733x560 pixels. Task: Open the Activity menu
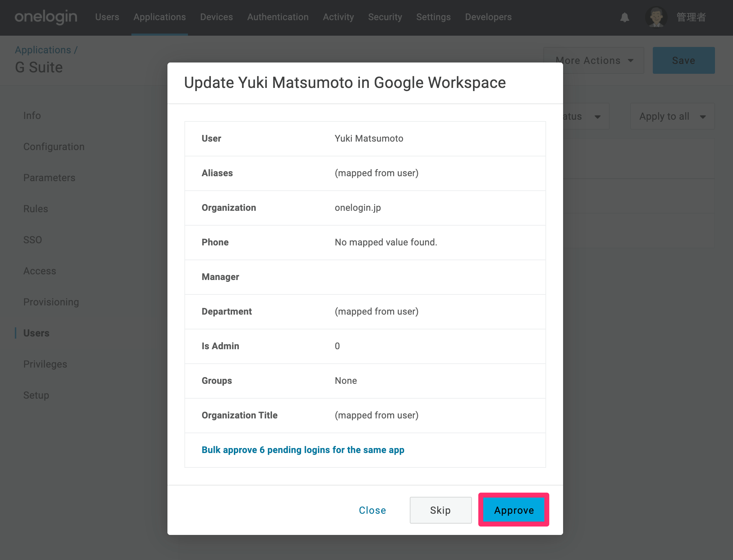point(338,17)
